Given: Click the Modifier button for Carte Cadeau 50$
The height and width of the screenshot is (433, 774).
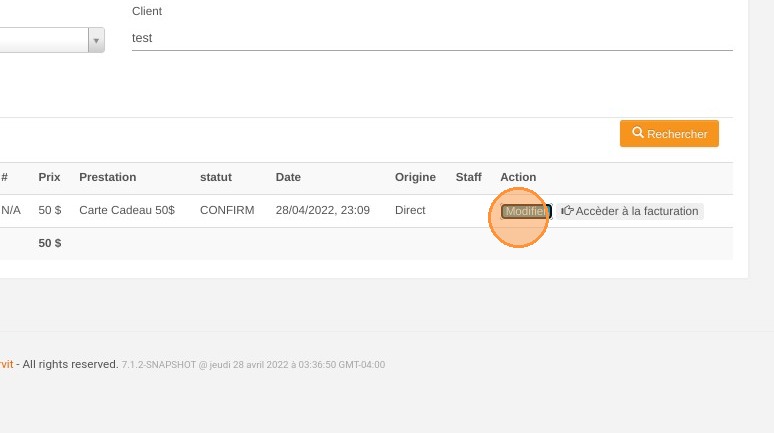Looking at the screenshot, I should coord(526,211).
